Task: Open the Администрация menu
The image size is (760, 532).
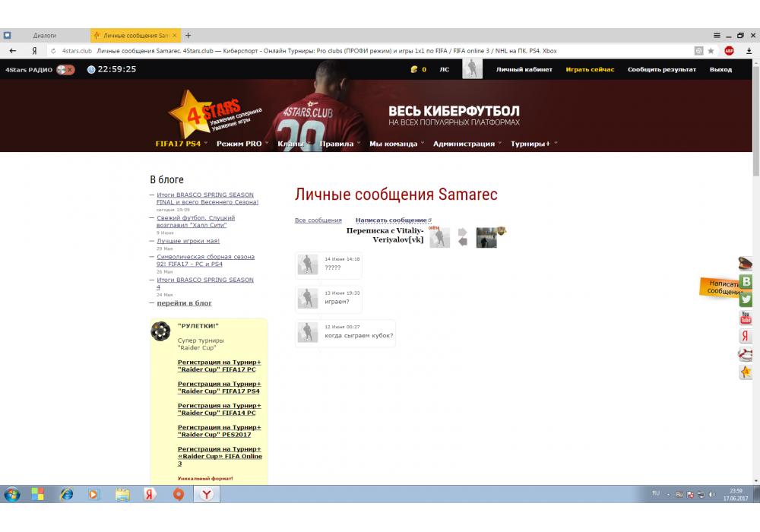Action: 466,144
